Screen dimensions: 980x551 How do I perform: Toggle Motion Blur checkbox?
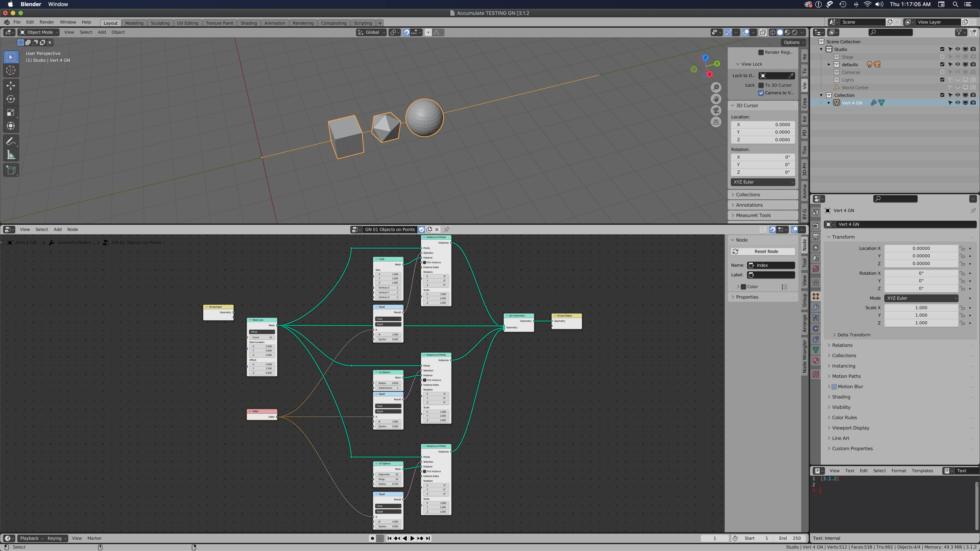[834, 386]
